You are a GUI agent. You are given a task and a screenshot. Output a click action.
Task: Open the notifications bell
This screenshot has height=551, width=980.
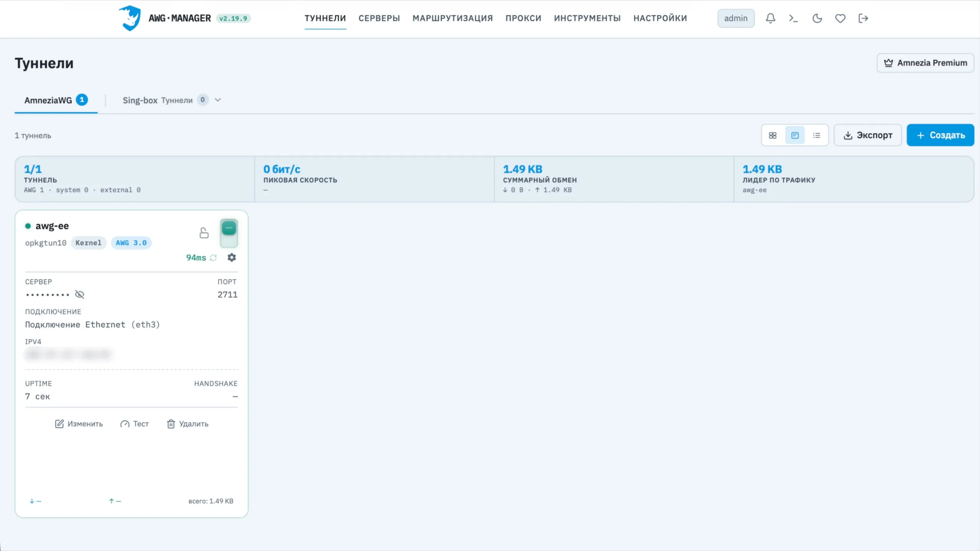click(770, 18)
